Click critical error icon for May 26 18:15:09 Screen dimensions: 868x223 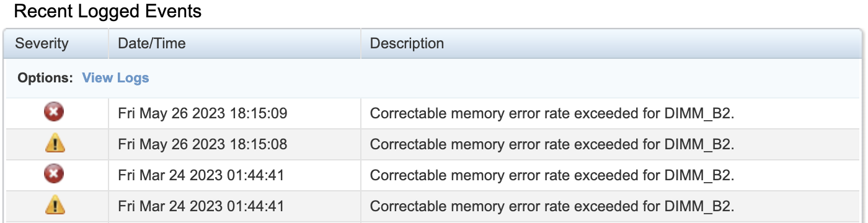pyautogui.click(x=55, y=113)
